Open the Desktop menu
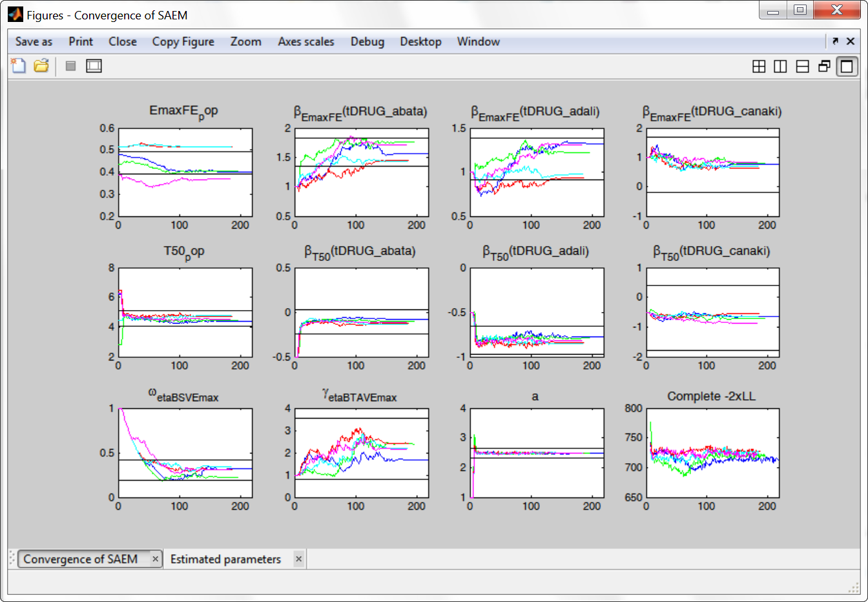The width and height of the screenshot is (868, 602). [x=420, y=41]
